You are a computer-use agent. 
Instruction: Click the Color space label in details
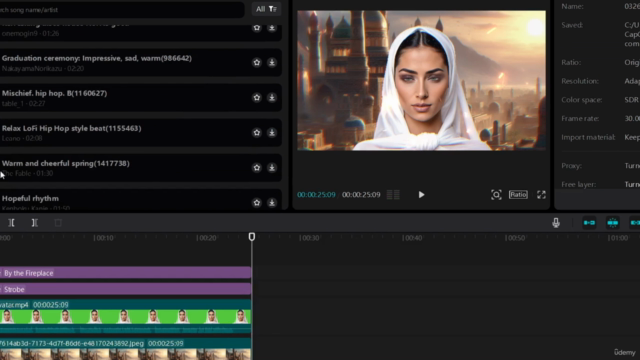click(582, 100)
